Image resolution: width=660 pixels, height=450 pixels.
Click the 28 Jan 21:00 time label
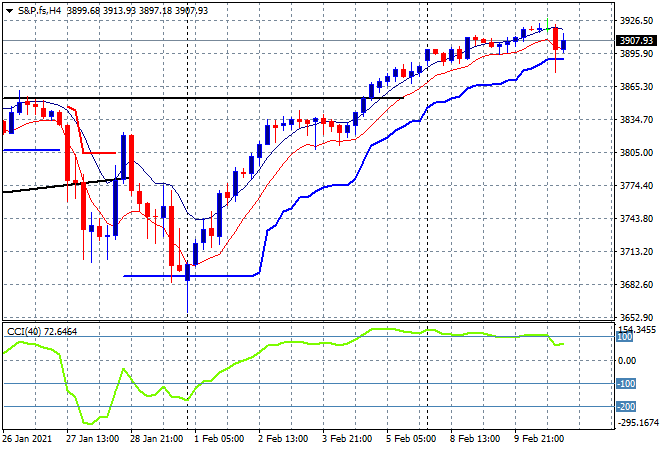(156, 439)
